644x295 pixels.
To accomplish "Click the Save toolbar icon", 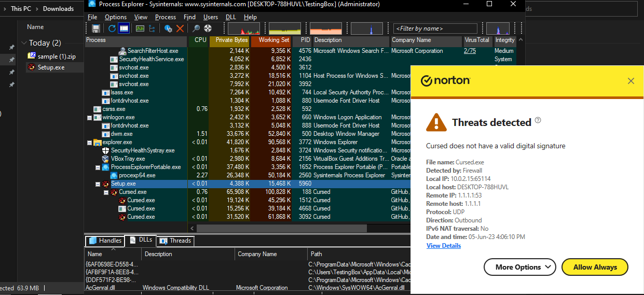I will point(96,29).
